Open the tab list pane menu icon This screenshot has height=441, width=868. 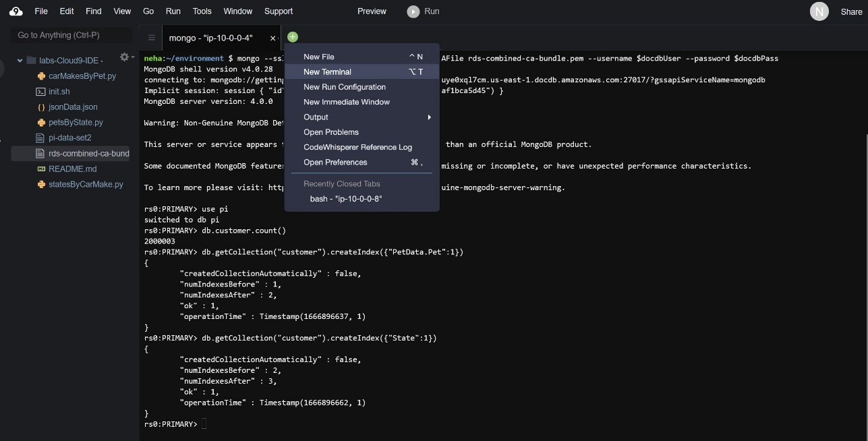[151, 38]
